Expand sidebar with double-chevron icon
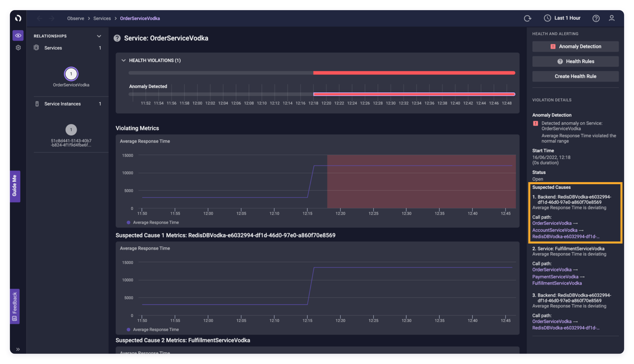The height and width of the screenshot is (364, 634). (x=18, y=349)
